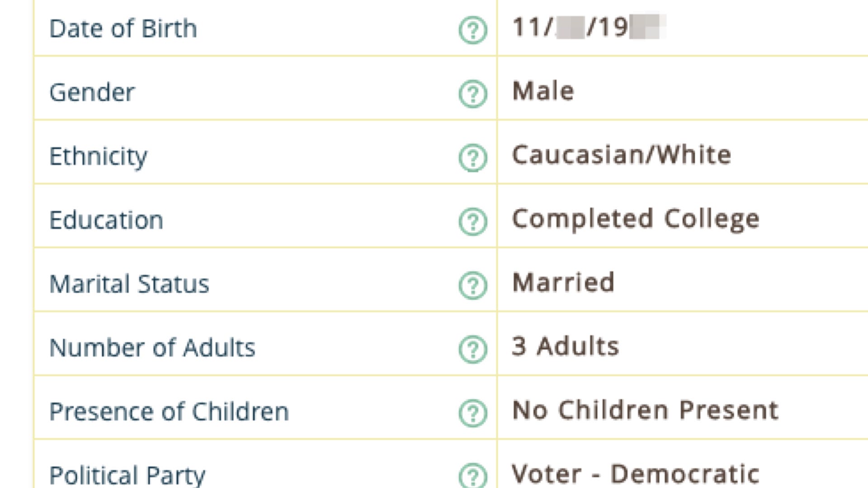Screen dimensions: 868x488
Task: Select the Political Party row label
Action: coord(127,475)
